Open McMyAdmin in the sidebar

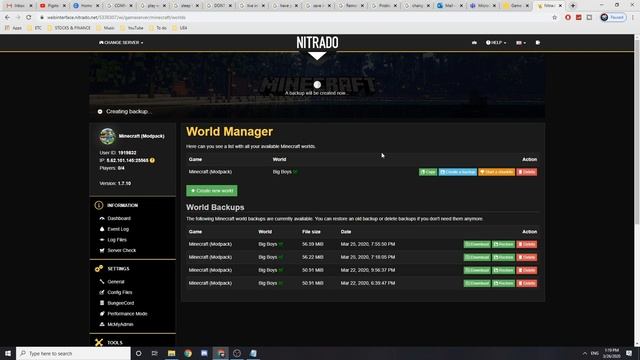click(120, 324)
